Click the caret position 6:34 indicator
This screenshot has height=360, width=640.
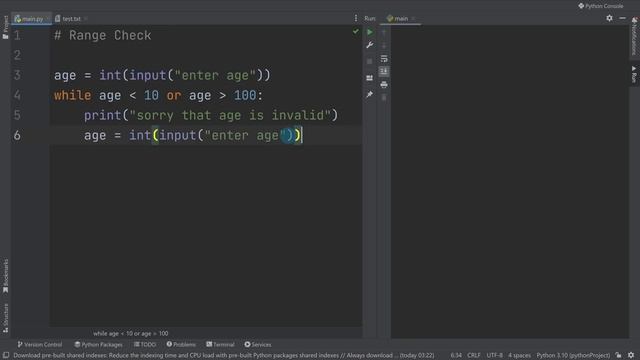click(x=456, y=356)
